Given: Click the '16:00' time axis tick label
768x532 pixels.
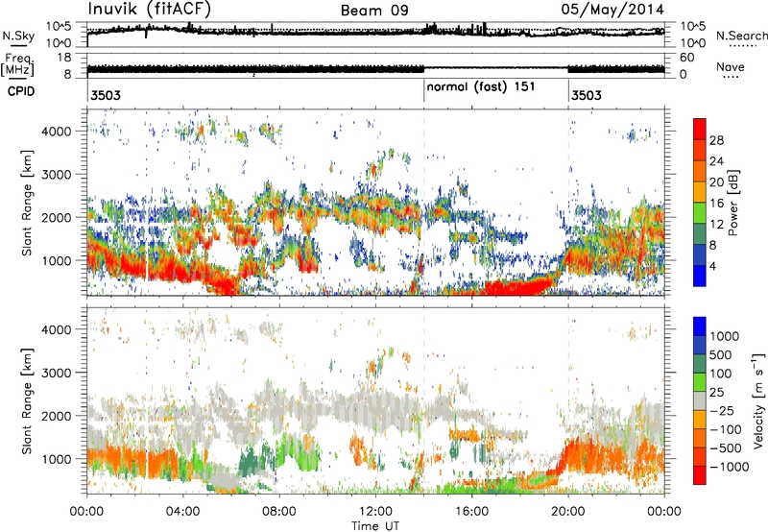Looking at the screenshot, I should pyautogui.click(x=471, y=512).
